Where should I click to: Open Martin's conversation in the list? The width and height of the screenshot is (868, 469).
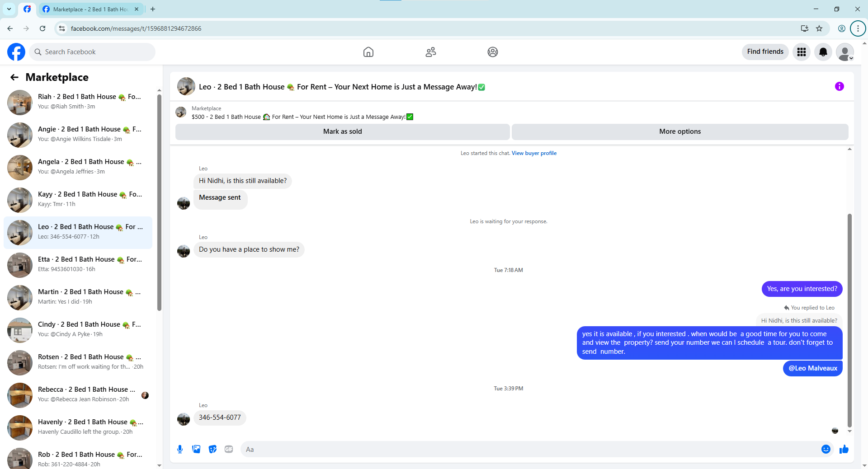[x=78, y=297]
